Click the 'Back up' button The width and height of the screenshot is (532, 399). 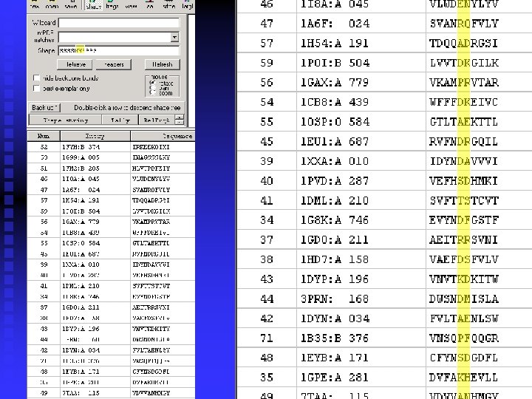click(x=44, y=108)
